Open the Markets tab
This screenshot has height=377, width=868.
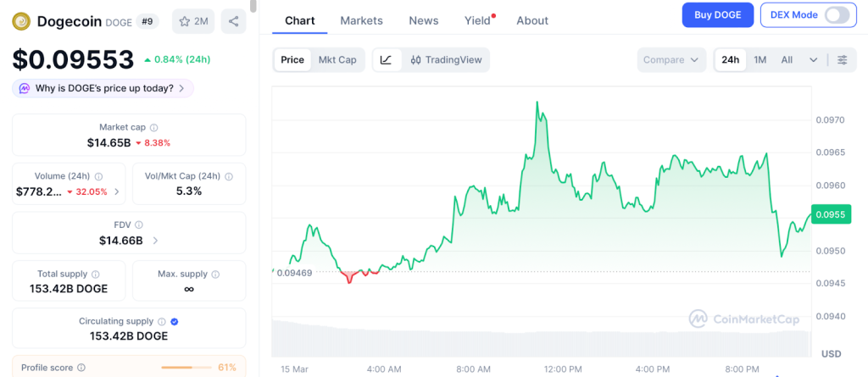coord(361,20)
